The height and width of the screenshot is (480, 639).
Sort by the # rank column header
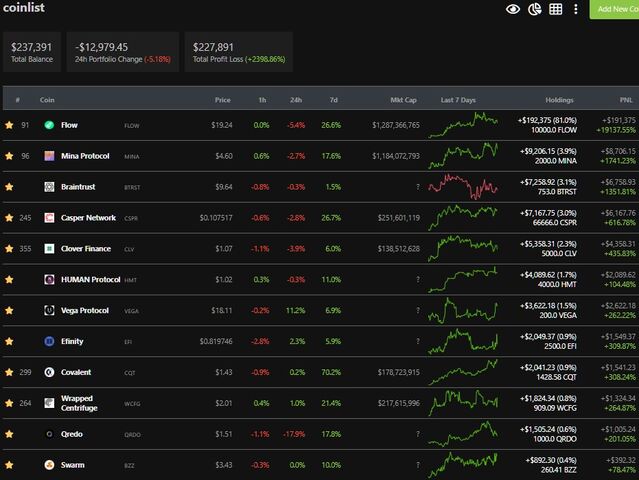click(18, 100)
